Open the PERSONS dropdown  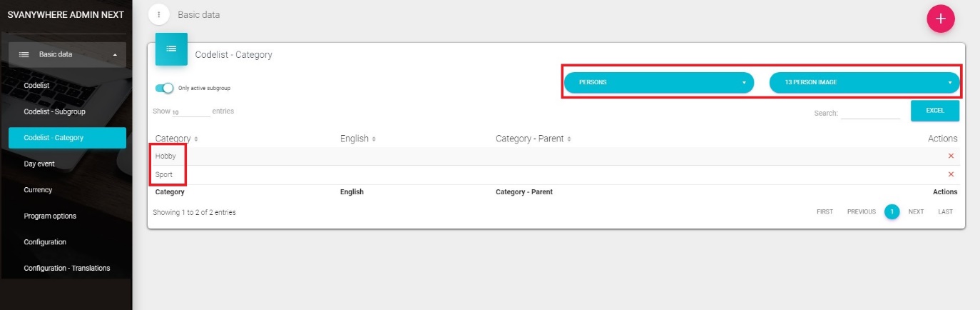click(658, 83)
